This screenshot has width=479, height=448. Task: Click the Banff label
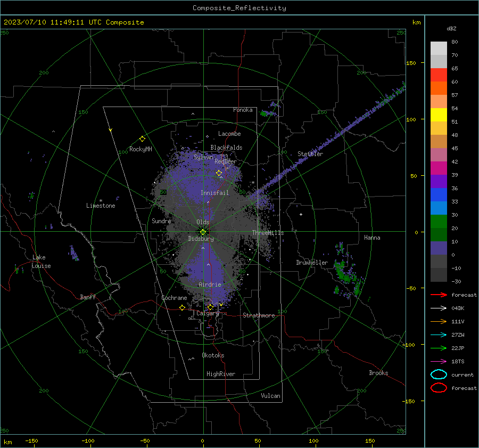[88, 297]
